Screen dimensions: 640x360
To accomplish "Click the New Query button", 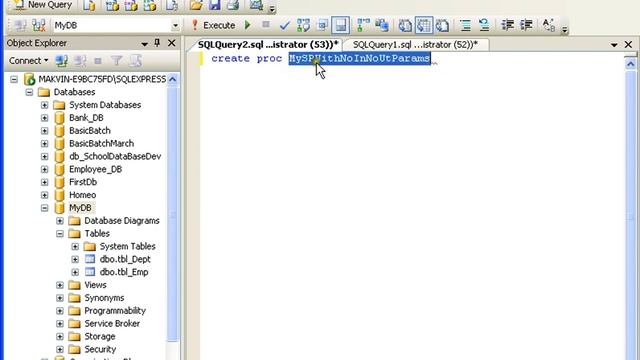I will [x=42, y=5].
